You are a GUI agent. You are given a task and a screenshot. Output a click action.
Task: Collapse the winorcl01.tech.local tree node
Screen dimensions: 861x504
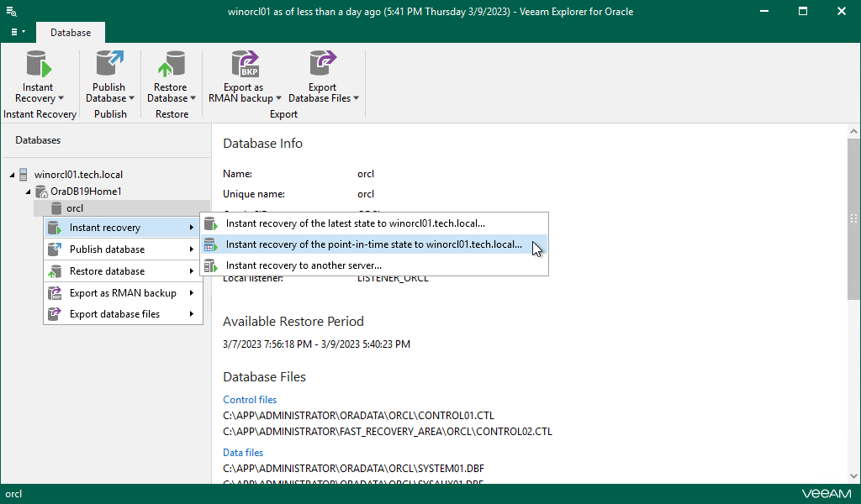coord(12,174)
